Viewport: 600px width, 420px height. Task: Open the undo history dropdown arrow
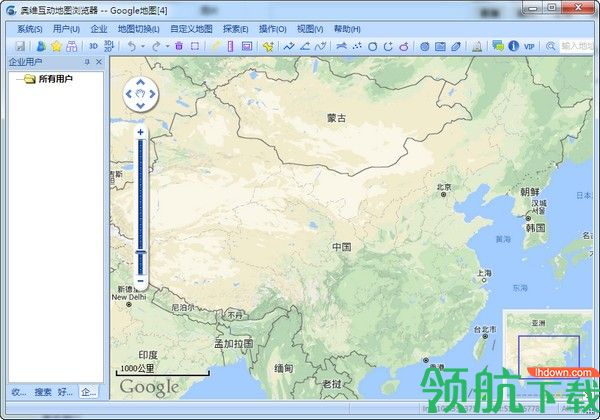click(143, 46)
